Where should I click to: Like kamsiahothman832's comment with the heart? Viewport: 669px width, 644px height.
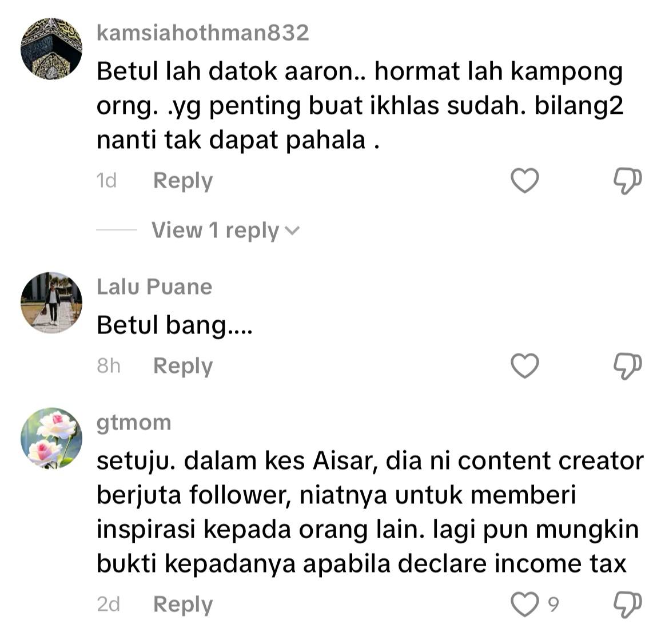(x=525, y=181)
